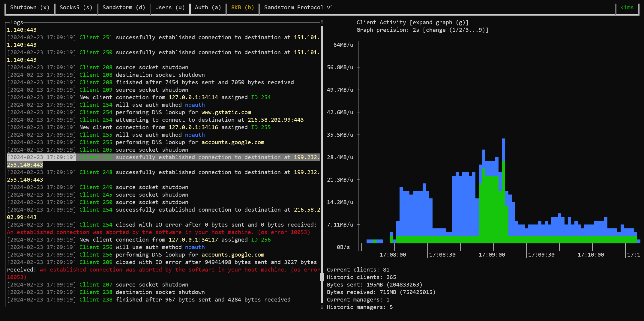Viewport: 644px width, 321px height.
Task: Click the Current clients: 81 stat
Action: pos(358,270)
